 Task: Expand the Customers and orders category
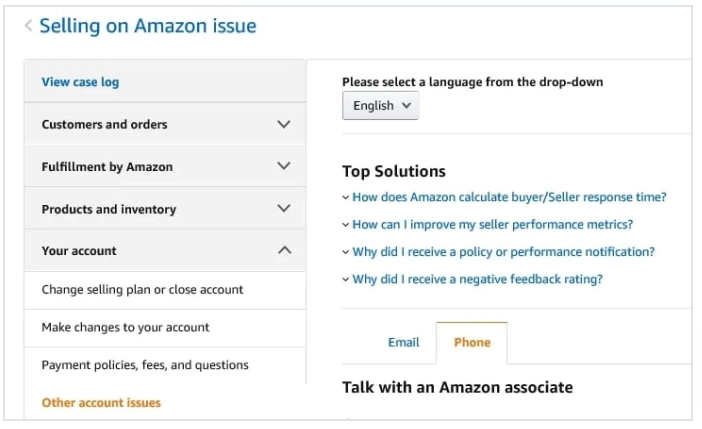click(x=165, y=124)
